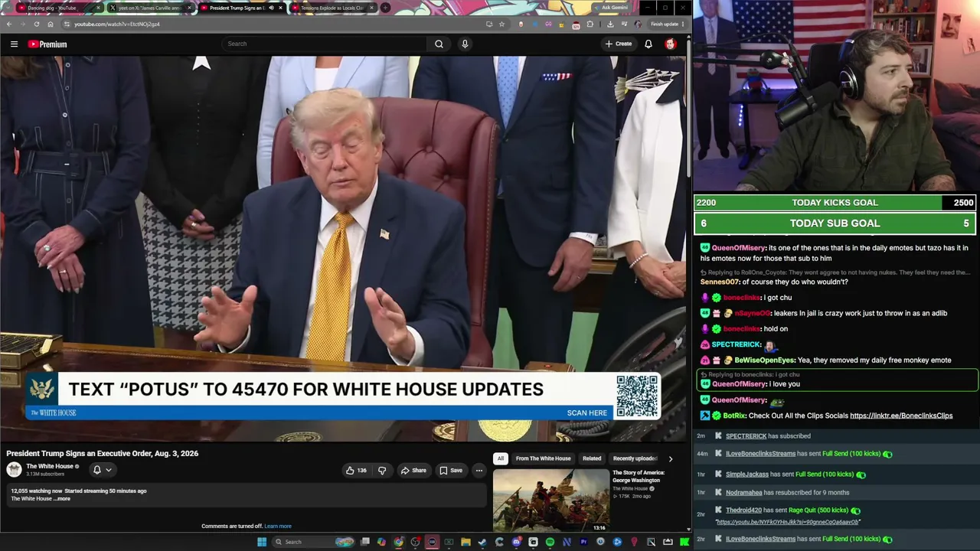
Task: Show more filter chips with the arrow
Action: (671, 458)
